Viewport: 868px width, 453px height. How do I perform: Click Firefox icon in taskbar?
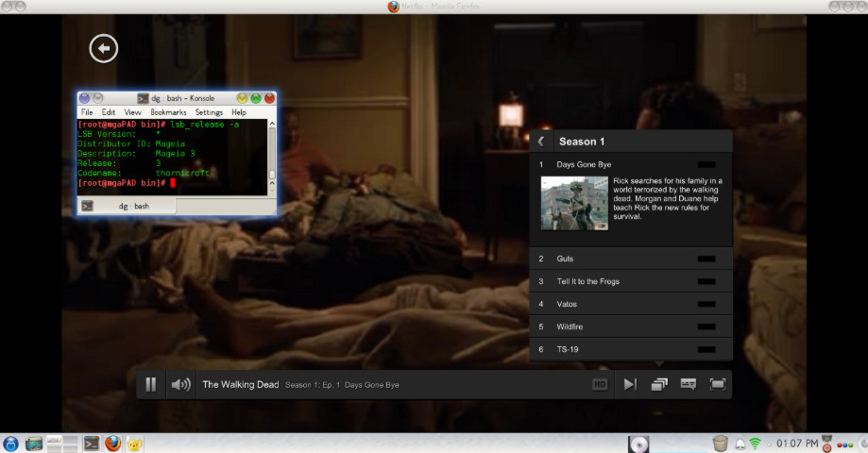click(113, 444)
